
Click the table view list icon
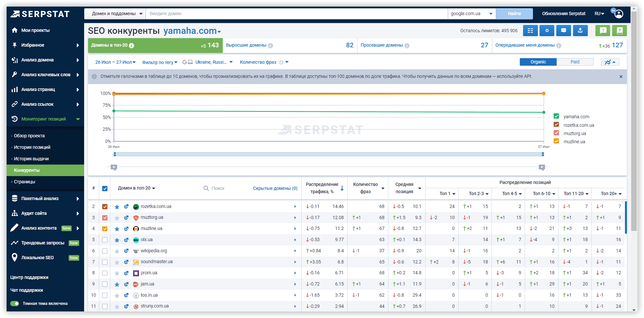coord(530,31)
